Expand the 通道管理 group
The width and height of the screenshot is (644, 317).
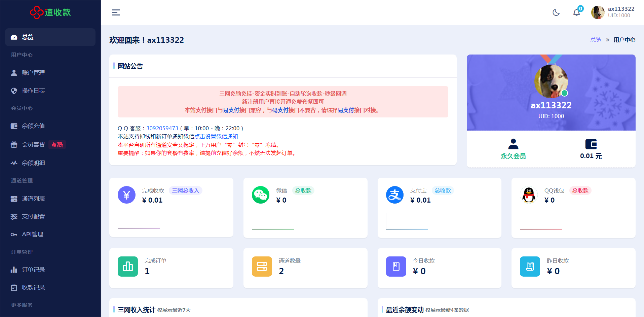tap(21, 180)
